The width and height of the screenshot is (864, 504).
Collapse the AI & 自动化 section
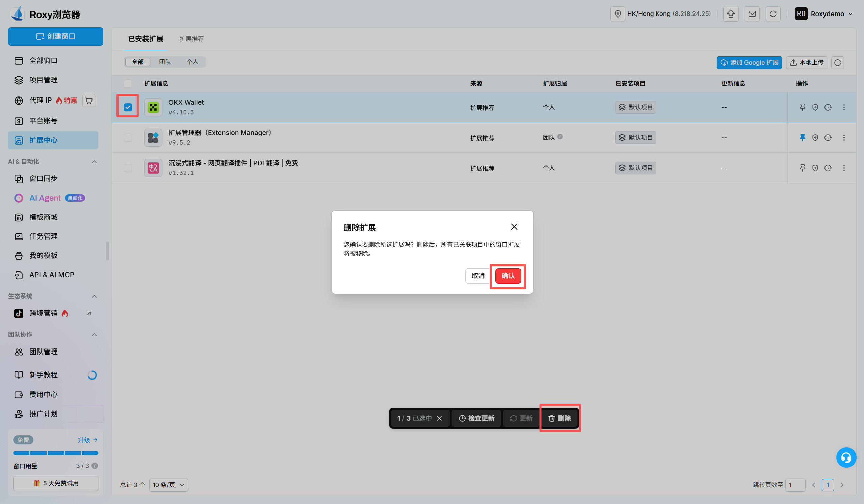coord(94,161)
